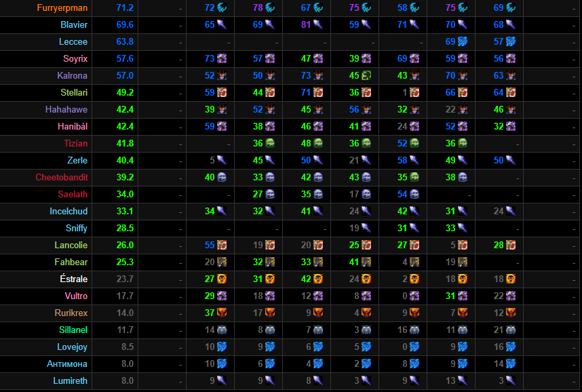The image size is (582, 392).
Task: Click the spec icon beside 13 in Lumireth's row
Action: [463, 381]
